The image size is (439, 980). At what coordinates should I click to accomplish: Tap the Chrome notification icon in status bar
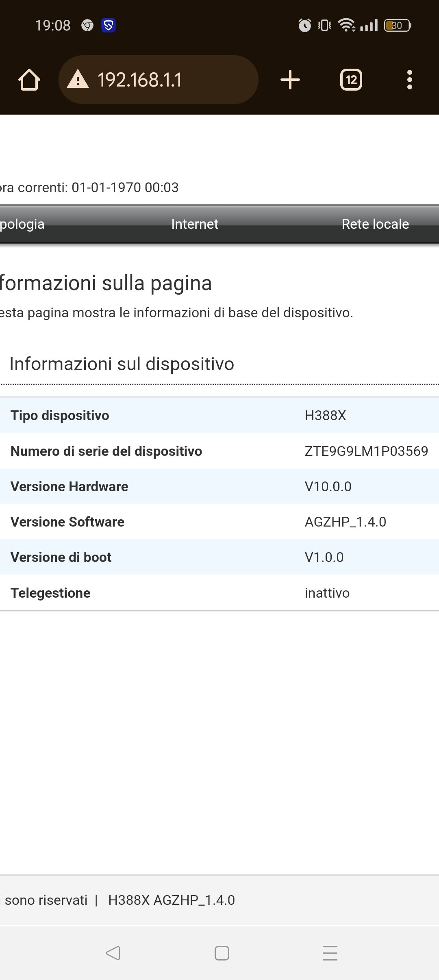[x=87, y=26]
